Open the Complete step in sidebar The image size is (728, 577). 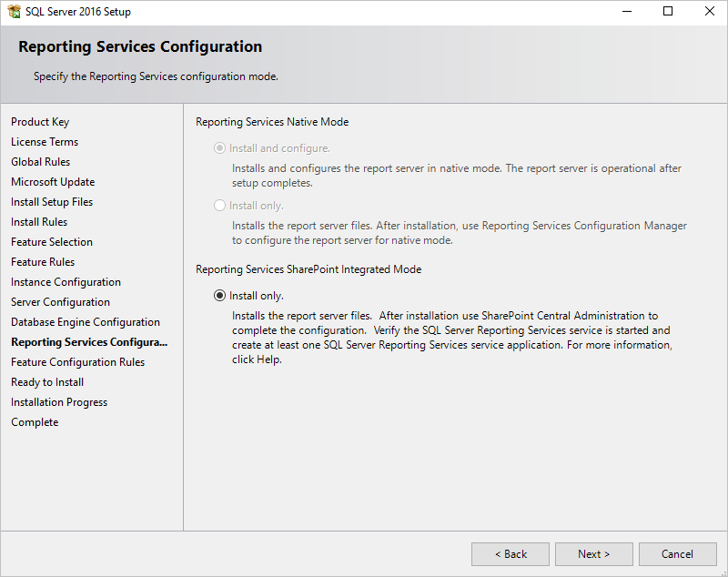34,421
